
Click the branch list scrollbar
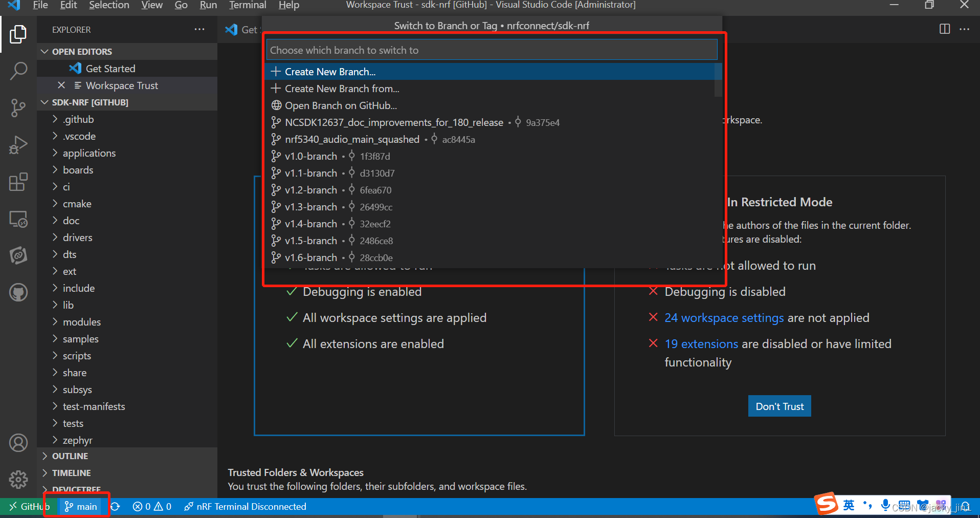coord(718,80)
